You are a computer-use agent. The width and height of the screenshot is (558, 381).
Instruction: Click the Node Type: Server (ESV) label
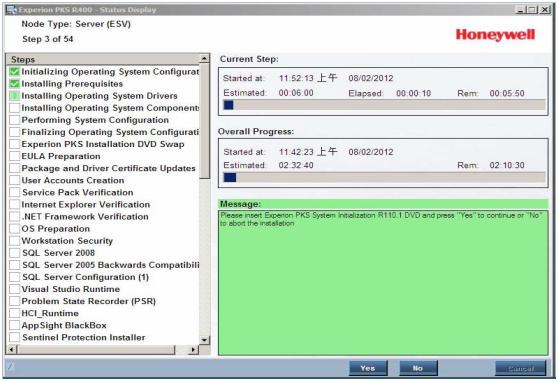[x=76, y=24]
